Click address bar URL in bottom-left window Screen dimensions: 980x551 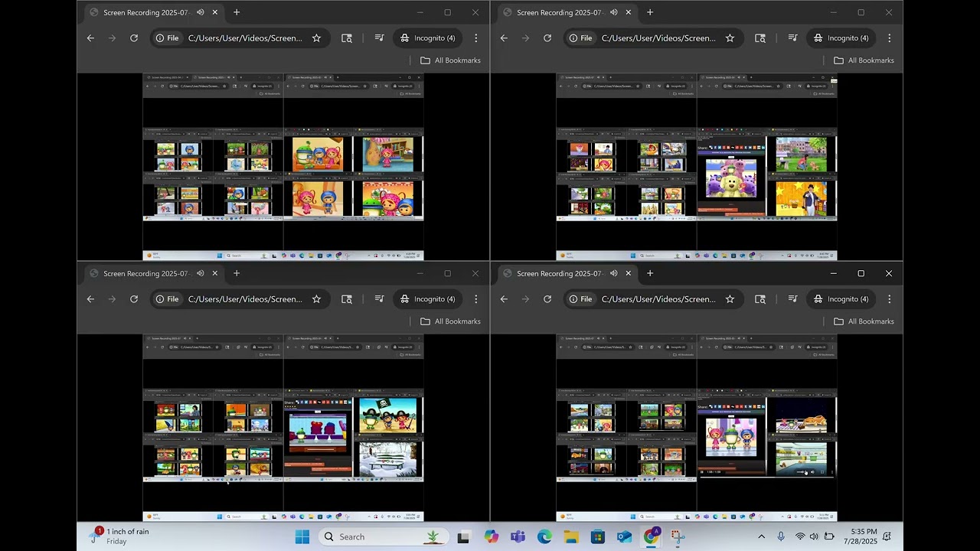pos(245,299)
